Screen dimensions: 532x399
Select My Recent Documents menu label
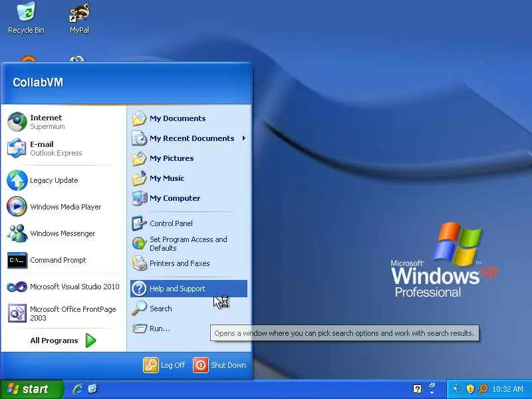[192, 138]
